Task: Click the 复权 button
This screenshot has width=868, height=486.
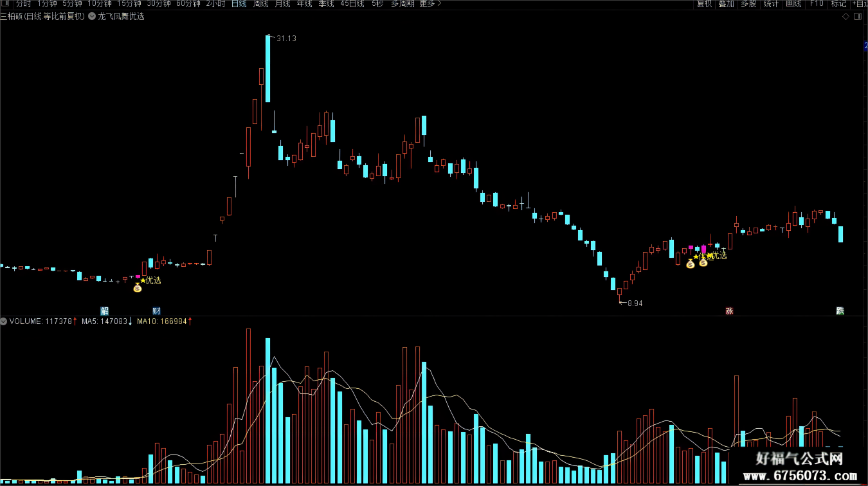Action: [704, 4]
